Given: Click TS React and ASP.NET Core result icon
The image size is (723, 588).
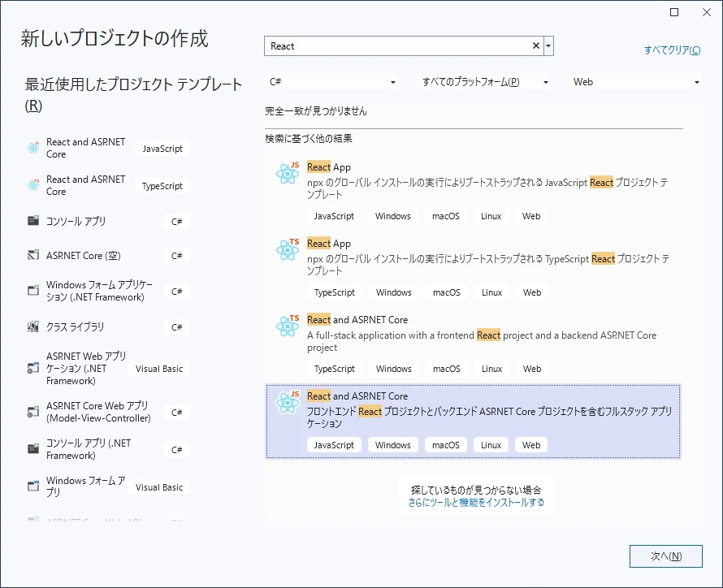Looking at the screenshot, I should 288,326.
